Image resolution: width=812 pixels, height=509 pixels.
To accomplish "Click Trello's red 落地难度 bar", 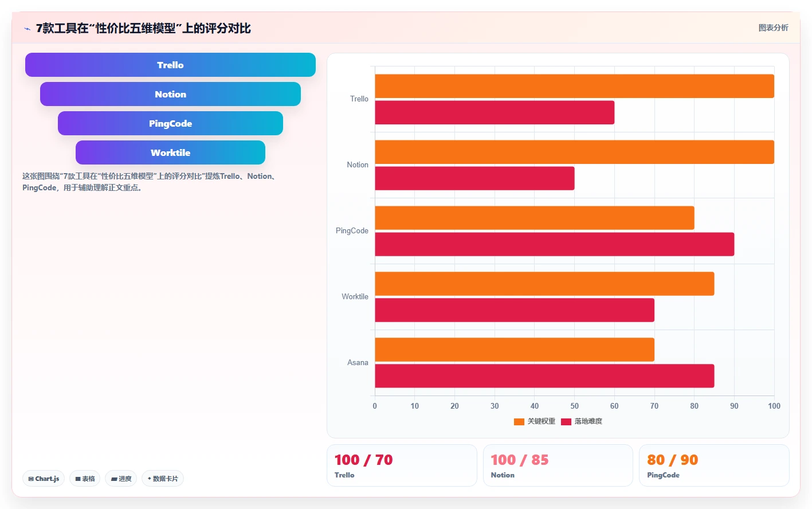I will click(495, 112).
